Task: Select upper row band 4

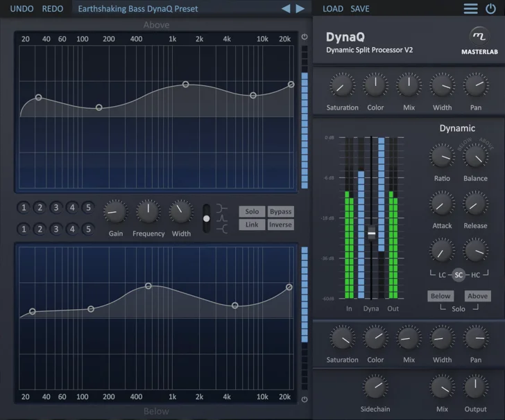Action: (72, 208)
